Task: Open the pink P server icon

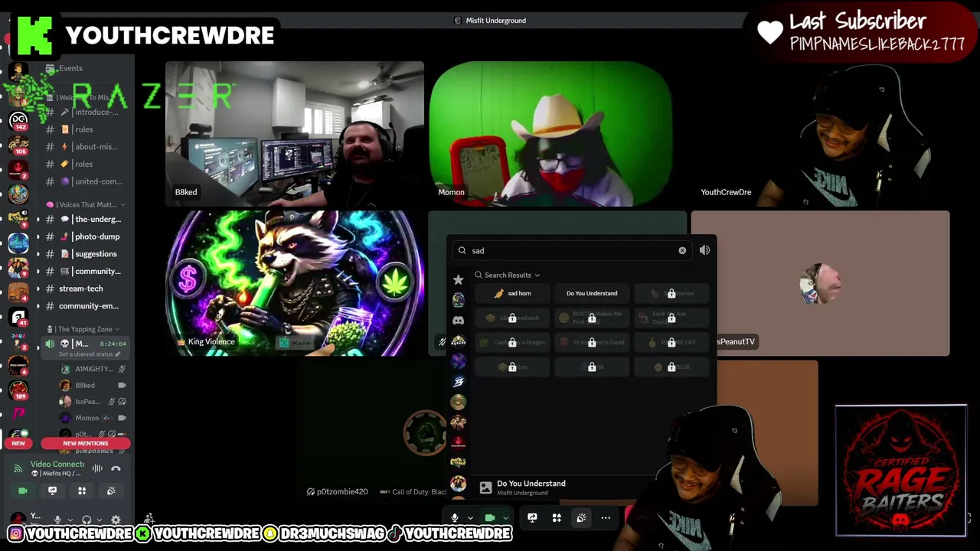Action: click(18, 414)
